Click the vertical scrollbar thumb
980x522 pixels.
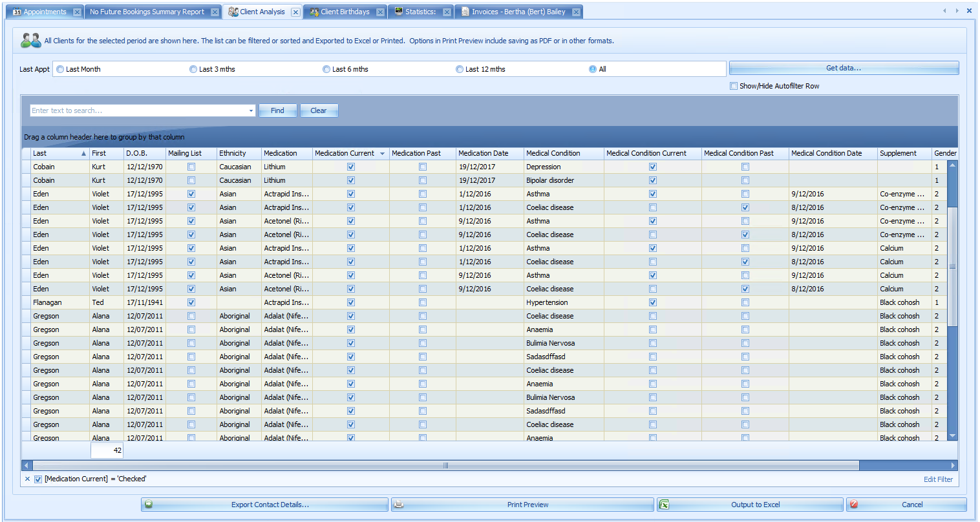click(952, 266)
